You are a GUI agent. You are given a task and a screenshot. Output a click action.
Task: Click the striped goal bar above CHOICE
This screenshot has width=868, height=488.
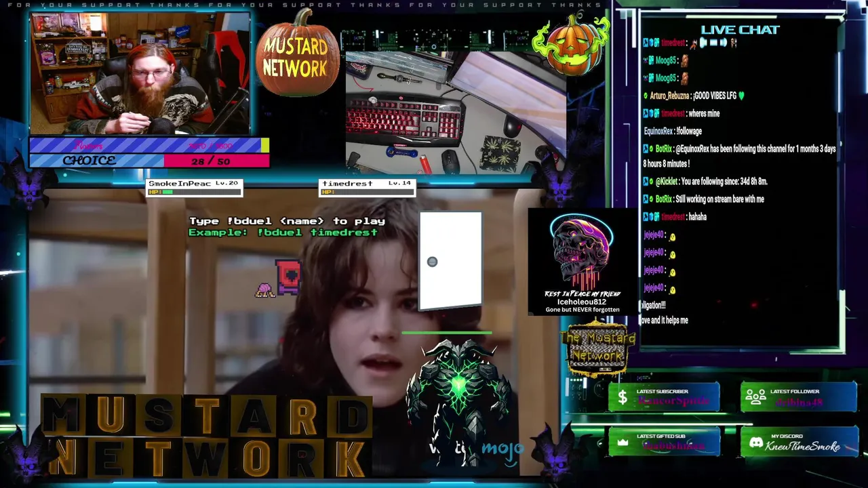tap(149, 145)
